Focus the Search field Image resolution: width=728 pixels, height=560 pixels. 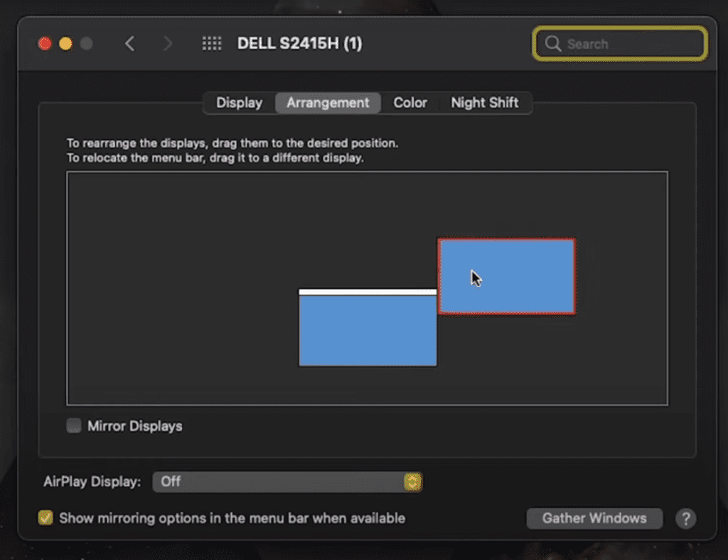pos(620,43)
